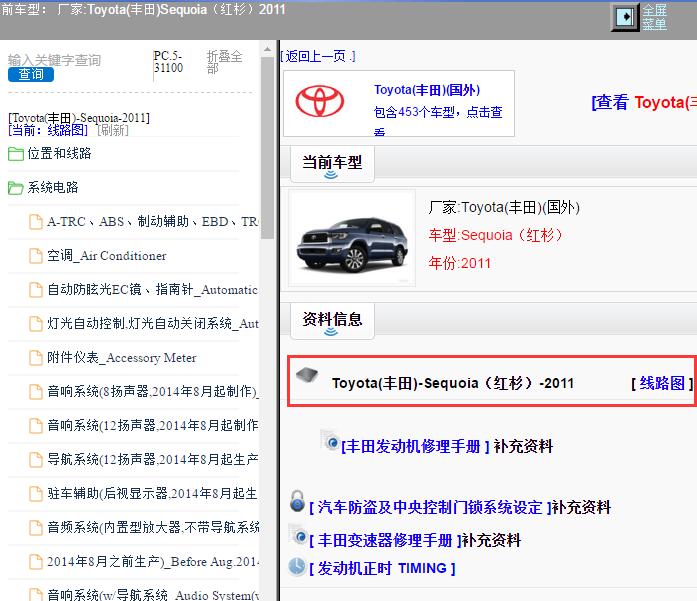Click the 线路图 link
Screen dimensions: 697x601
(662, 383)
